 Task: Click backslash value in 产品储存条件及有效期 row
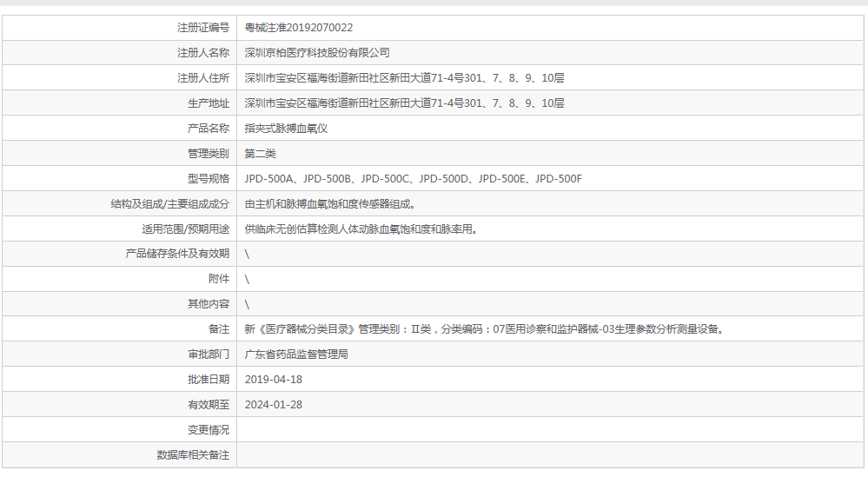tap(247, 254)
